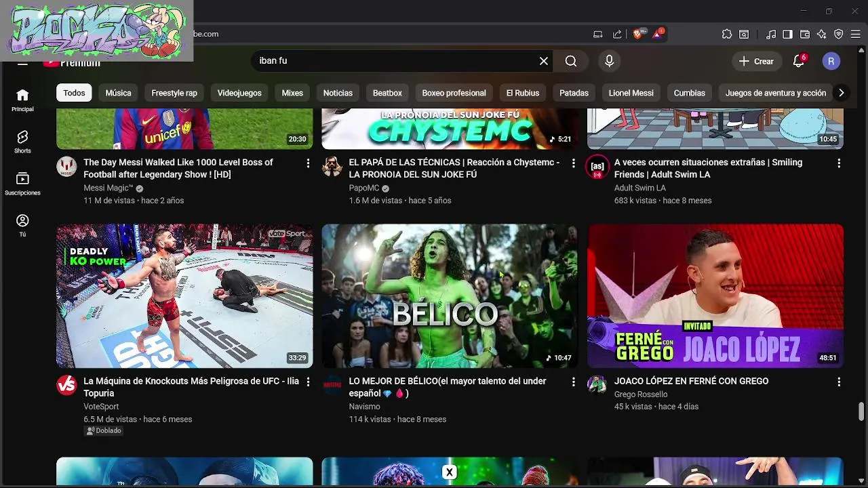Select the Patadas filter chip
Viewport: 868px width, 488px height.
pyautogui.click(x=574, y=93)
